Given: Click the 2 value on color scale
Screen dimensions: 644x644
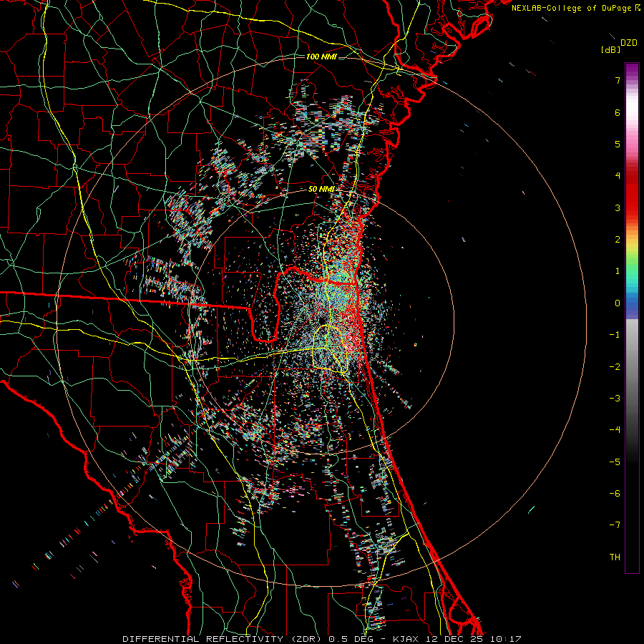Looking at the screenshot, I should point(618,240).
